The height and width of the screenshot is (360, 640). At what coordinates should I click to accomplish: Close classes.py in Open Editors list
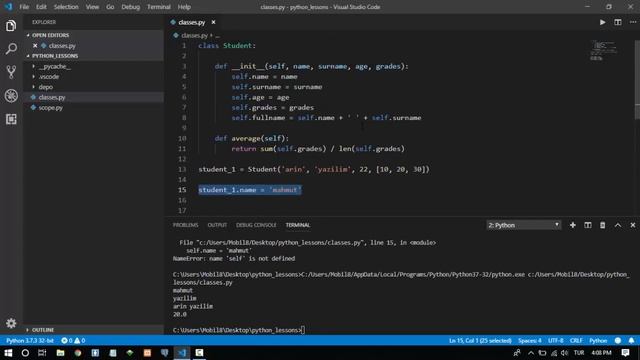[35, 46]
